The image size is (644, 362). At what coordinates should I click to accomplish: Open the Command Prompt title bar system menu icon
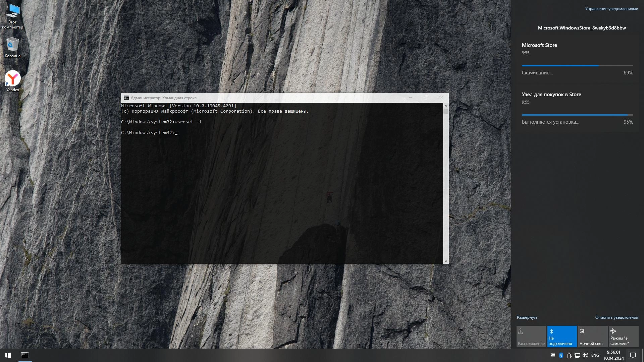coord(126,98)
